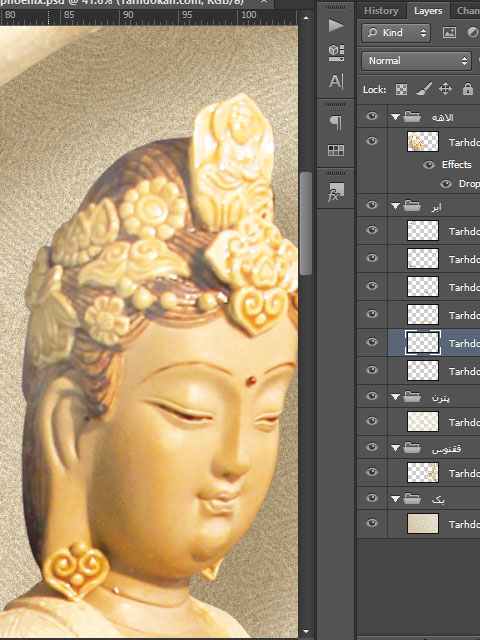This screenshot has width=480, height=640.
Task: Filter layers by pixel layer icon
Action: click(x=449, y=33)
